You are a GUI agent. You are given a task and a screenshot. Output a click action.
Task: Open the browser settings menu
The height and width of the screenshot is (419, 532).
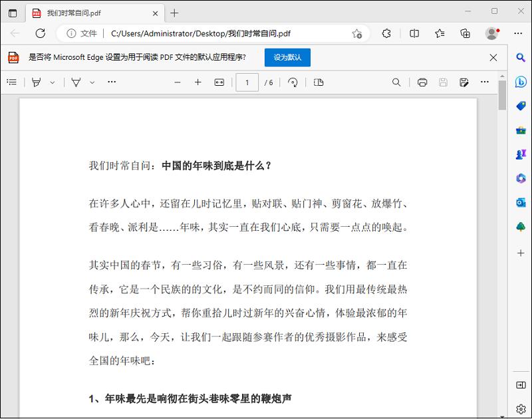518,33
